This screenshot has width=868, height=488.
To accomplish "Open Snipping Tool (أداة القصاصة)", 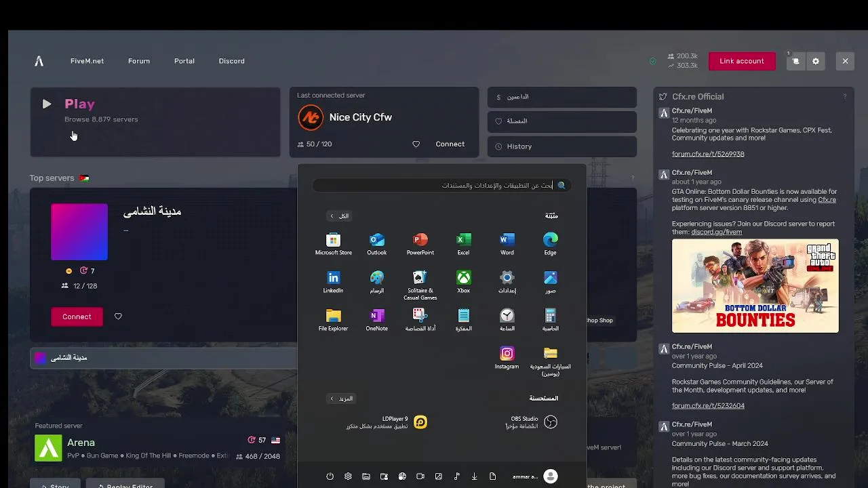I will tap(420, 320).
